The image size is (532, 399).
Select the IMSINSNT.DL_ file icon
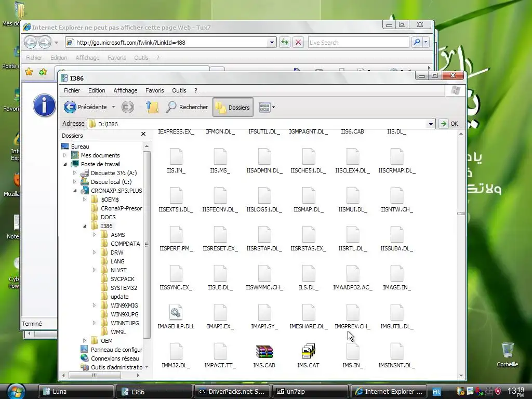396,352
